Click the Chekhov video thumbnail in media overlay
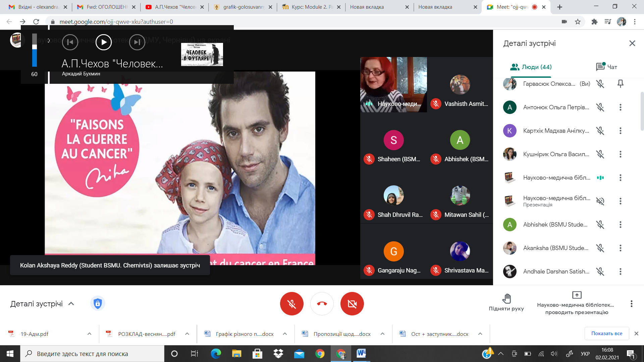644x362 pixels. coord(202,54)
